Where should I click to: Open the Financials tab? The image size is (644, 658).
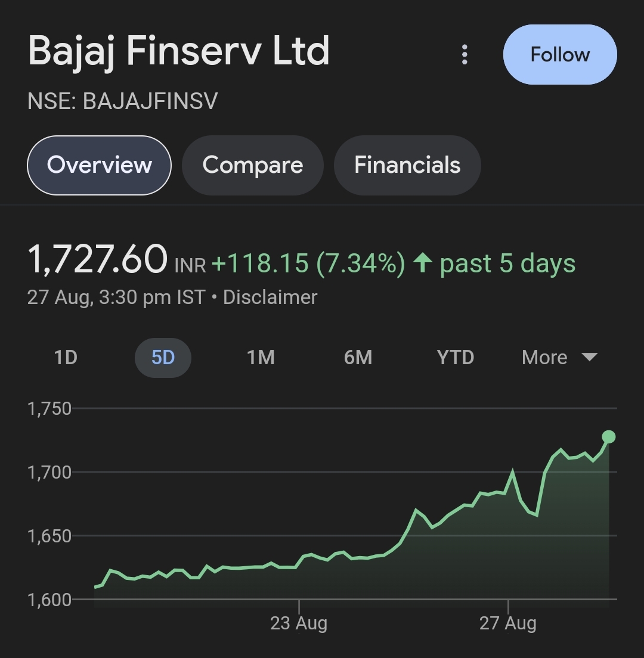[407, 165]
